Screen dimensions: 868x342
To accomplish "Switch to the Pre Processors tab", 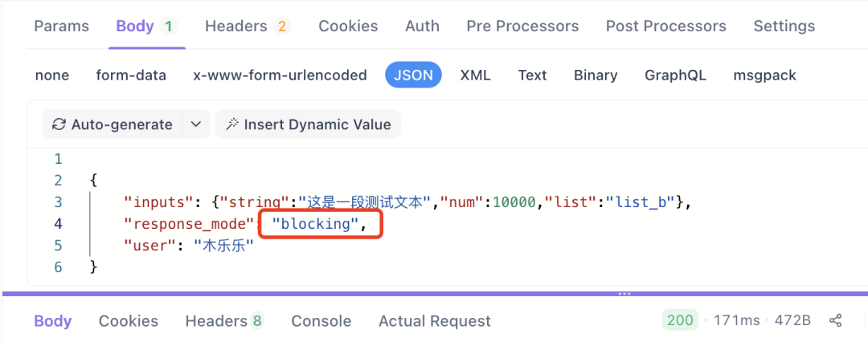I will 522,26.
